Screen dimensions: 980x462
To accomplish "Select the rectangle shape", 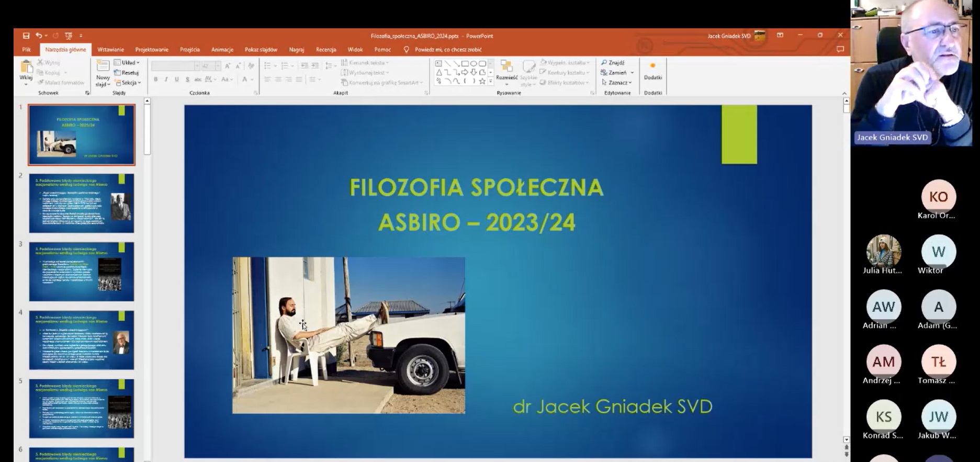I will pyautogui.click(x=465, y=64).
